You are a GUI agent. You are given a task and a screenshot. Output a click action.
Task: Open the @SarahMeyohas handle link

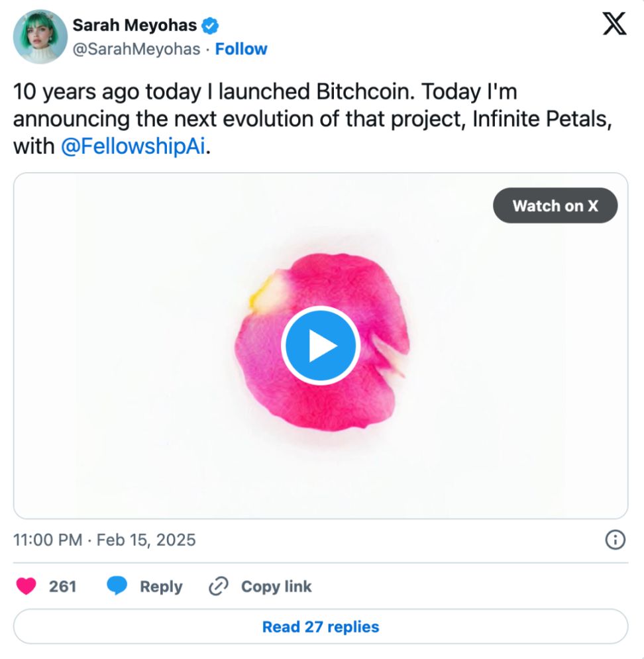(x=136, y=49)
